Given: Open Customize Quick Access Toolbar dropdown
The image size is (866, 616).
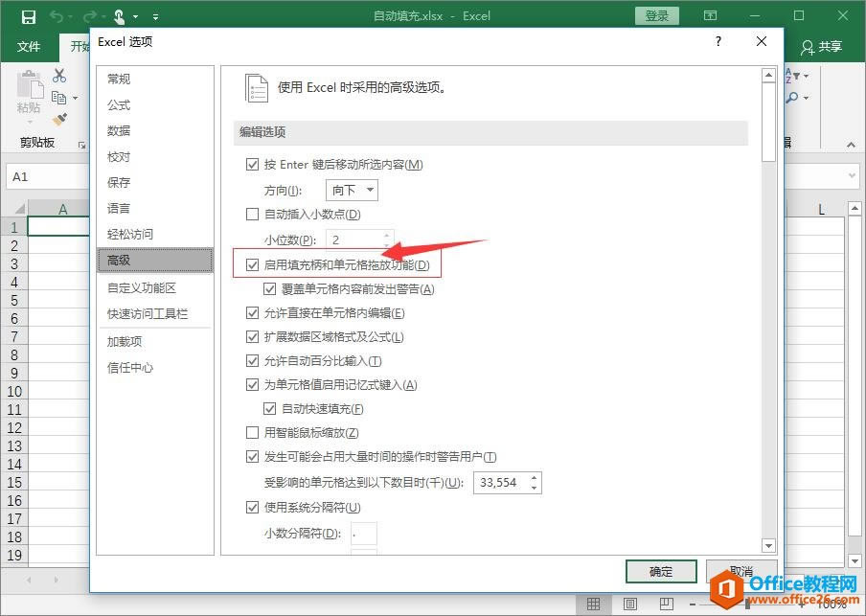Looking at the screenshot, I should [134, 15].
